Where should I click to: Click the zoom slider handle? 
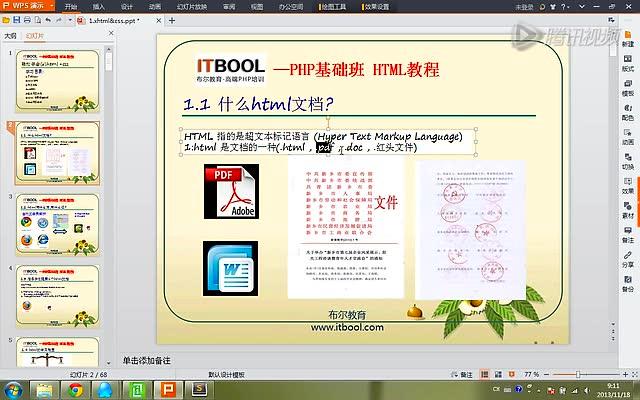(578, 374)
